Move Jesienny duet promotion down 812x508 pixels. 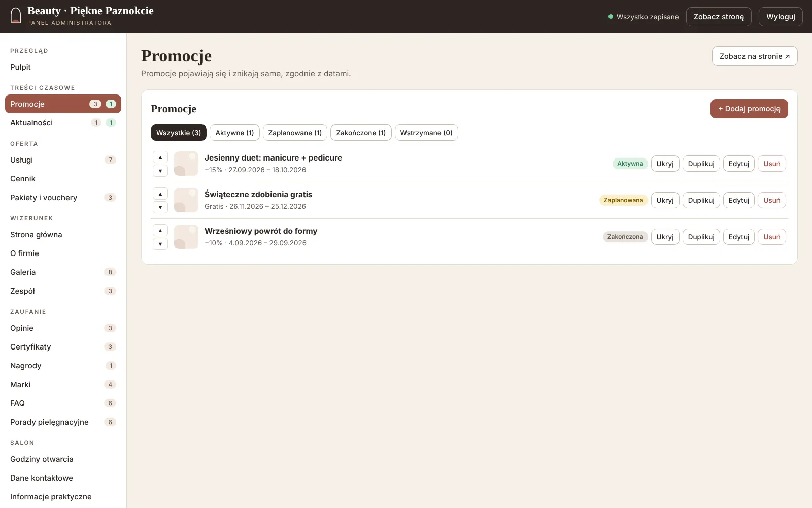point(160,171)
